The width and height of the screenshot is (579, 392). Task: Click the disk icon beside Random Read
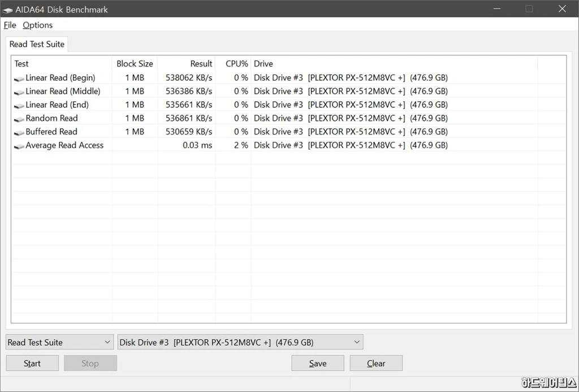tap(19, 119)
